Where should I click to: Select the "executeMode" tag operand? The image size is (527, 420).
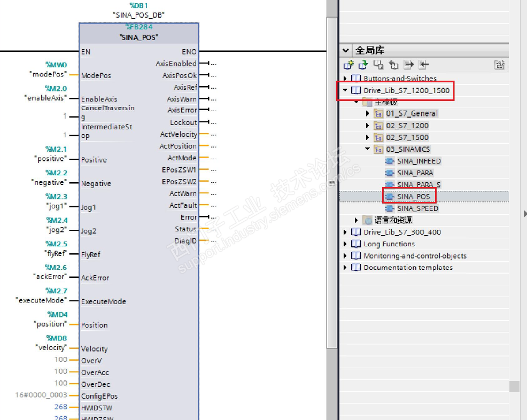click(41, 300)
